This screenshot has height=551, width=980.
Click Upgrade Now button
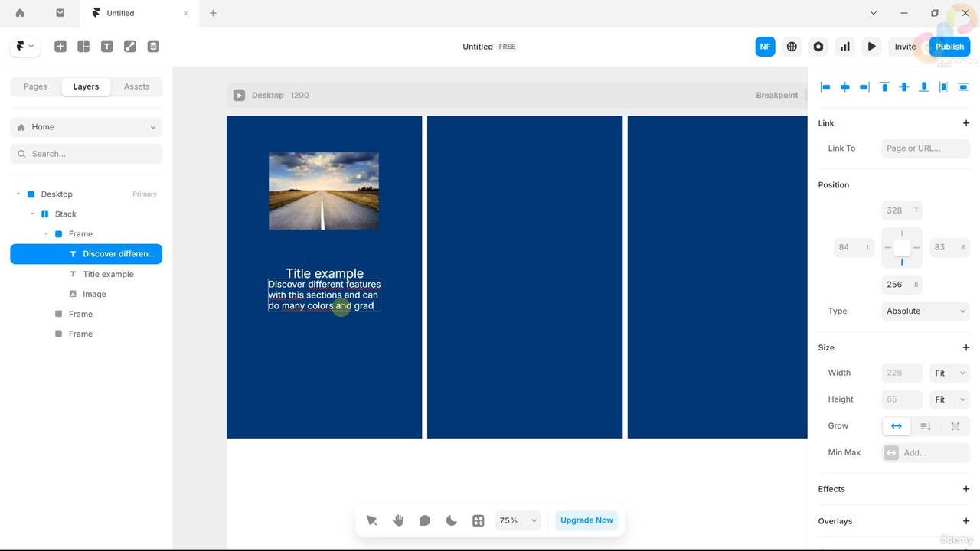(x=586, y=520)
